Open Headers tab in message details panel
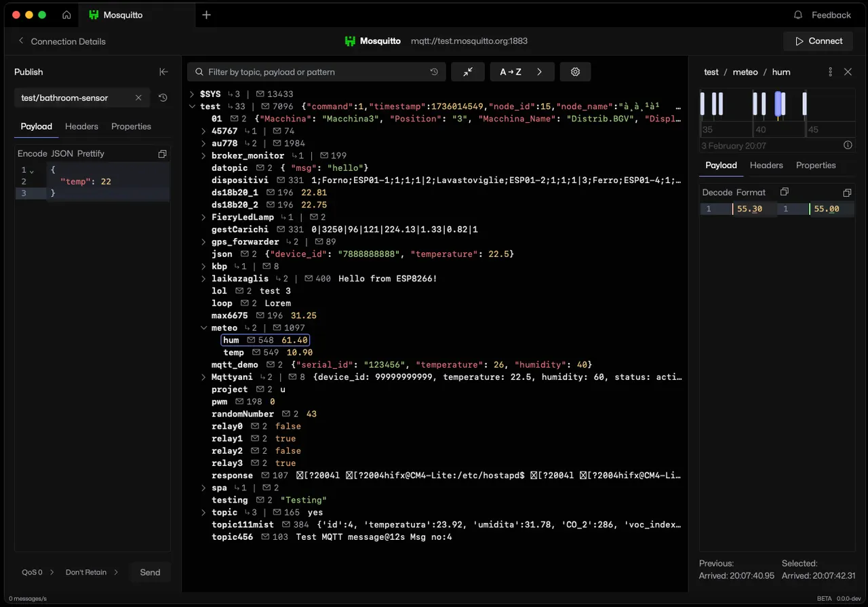The width and height of the screenshot is (868, 607). (x=766, y=165)
